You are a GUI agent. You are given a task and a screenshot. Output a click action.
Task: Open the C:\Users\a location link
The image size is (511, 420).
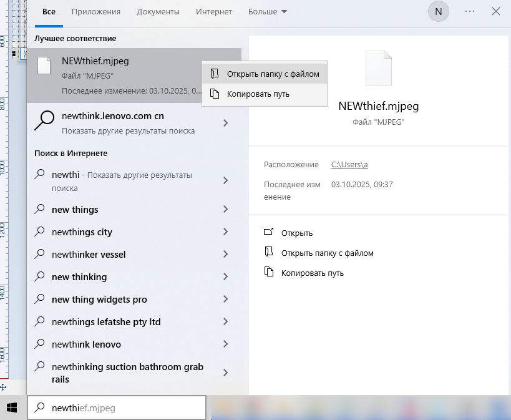click(x=349, y=165)
